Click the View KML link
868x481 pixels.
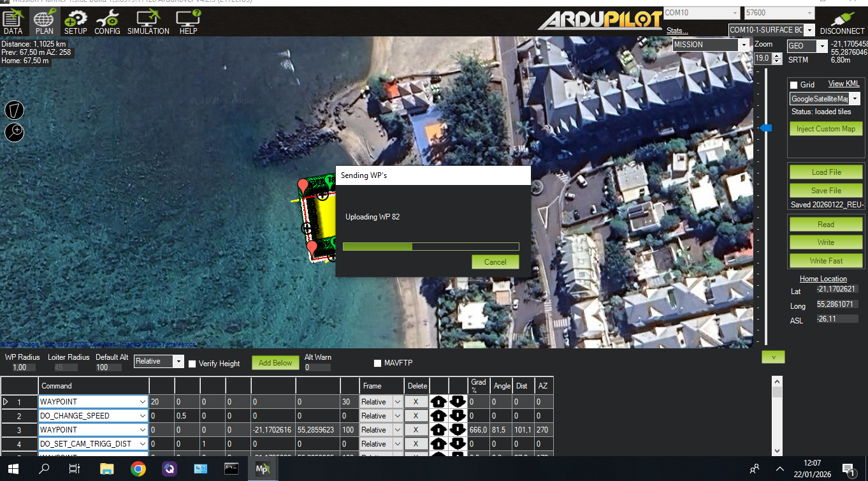pos(843,84)
